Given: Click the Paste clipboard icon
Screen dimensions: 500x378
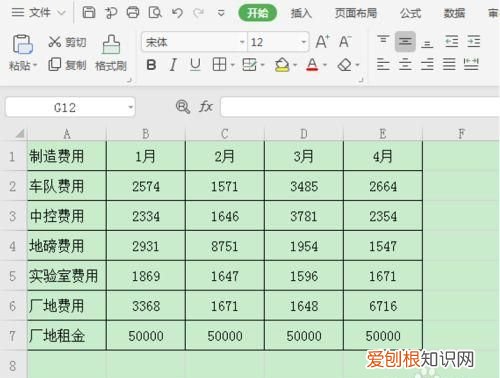Looking at the screenshot, I should tap(22, 44).
